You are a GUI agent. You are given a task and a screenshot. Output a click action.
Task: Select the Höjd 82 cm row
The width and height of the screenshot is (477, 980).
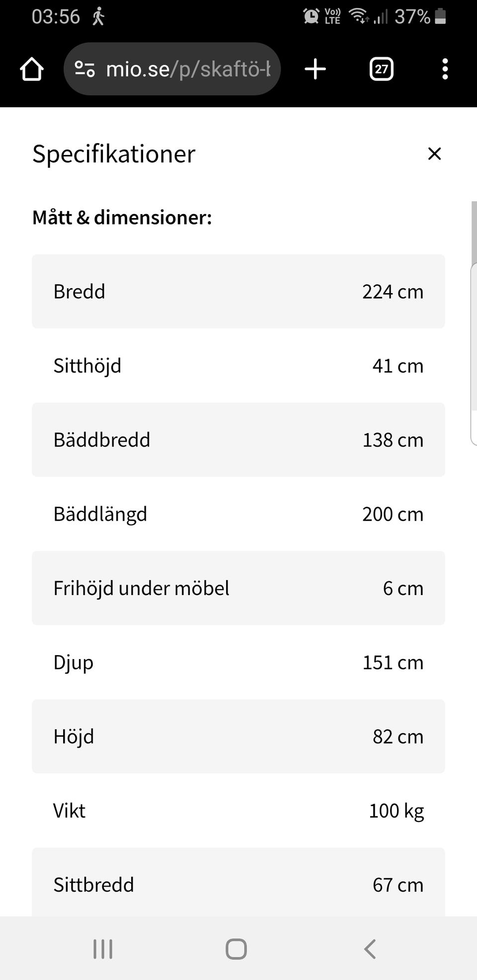click(238, 736)
